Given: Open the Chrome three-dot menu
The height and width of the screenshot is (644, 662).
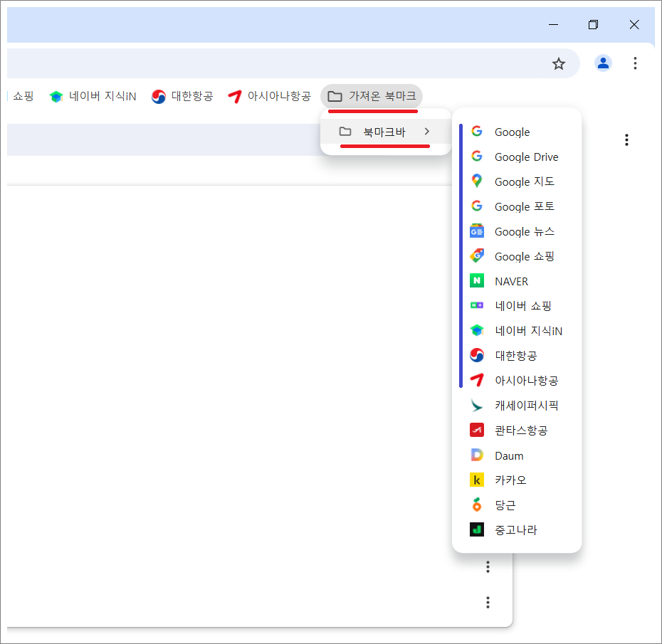Looking at the screenshot, I should [x=635, y=63].
